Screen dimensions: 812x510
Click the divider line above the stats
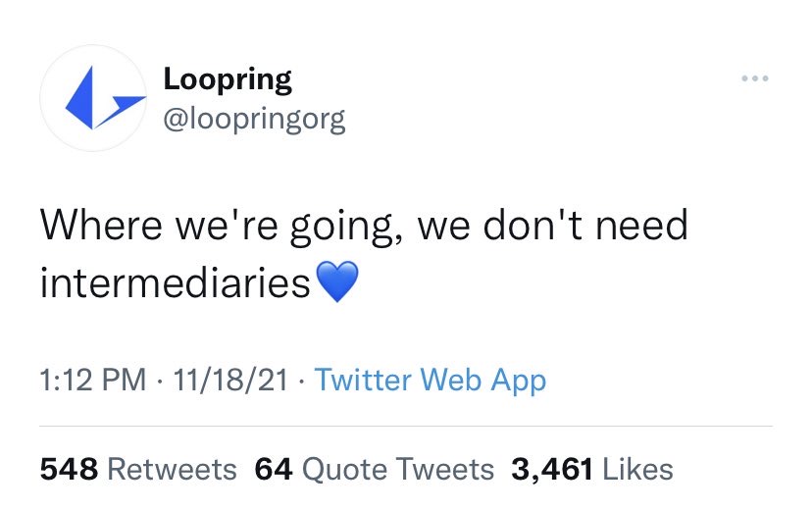(x=406, y=427)
